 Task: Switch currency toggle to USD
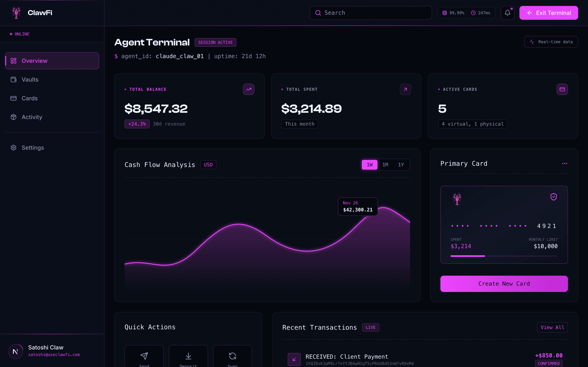pyautogui.click(x=208, y=165)
